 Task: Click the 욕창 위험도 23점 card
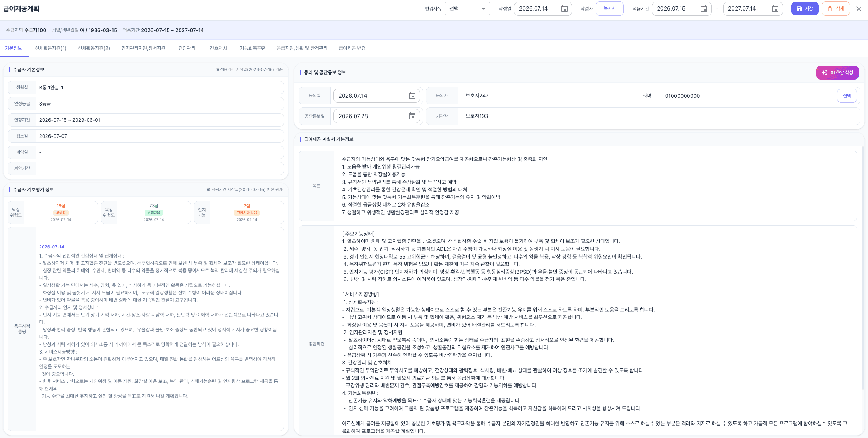pos(146,212)
